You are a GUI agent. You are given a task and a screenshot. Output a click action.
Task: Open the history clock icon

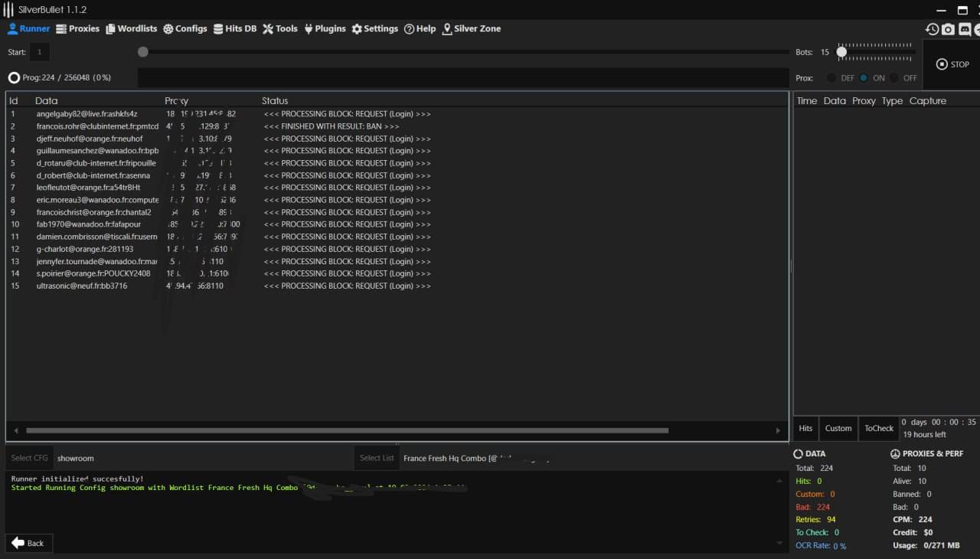[932, 29]
